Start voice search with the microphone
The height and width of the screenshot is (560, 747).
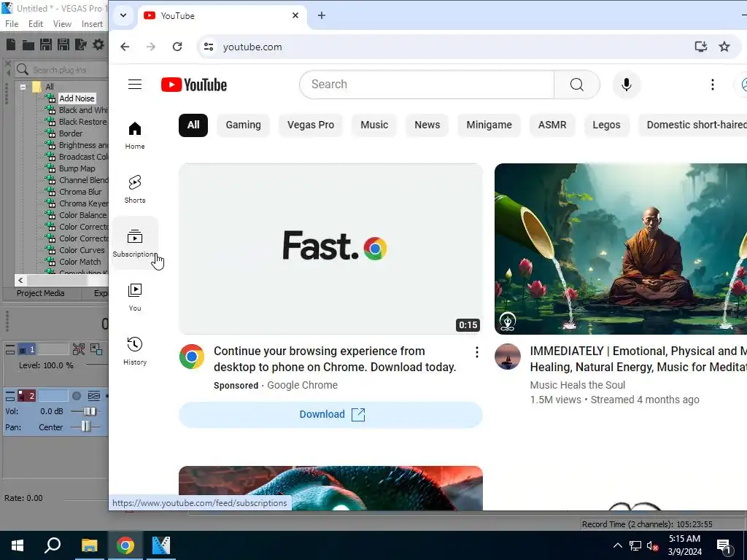627,85
